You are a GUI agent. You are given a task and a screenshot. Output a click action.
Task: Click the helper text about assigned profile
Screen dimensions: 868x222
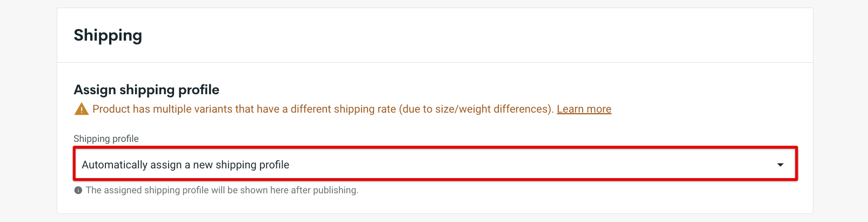click(x=222, y=190)
